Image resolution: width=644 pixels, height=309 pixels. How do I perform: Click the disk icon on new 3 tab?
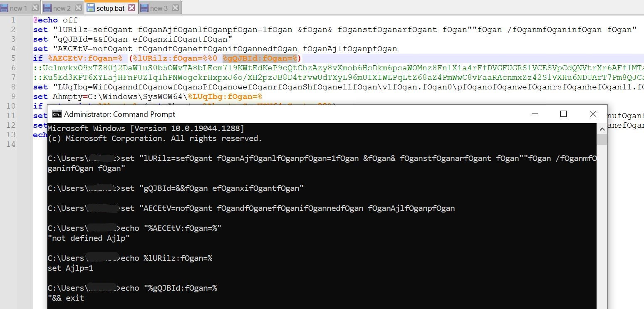(144, 7)
